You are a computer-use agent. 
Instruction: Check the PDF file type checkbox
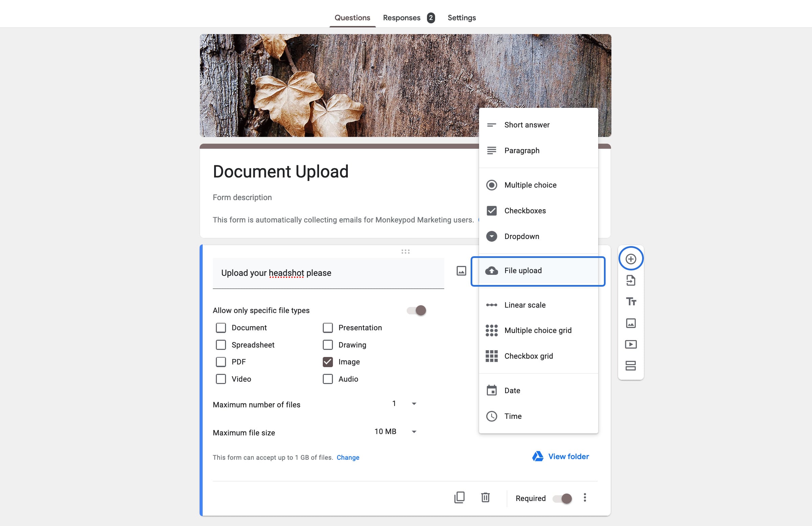point(221,362)
